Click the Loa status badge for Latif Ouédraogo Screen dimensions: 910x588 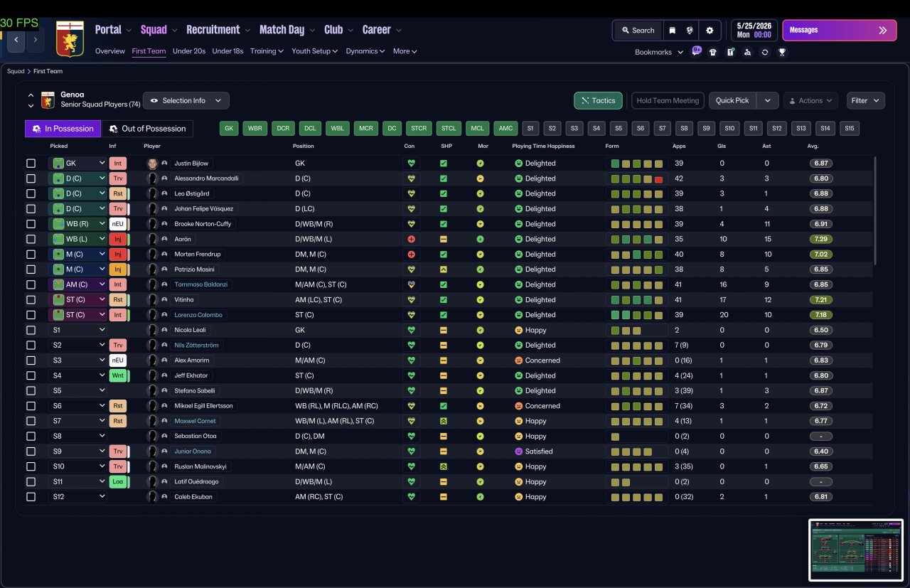(119, 481)
